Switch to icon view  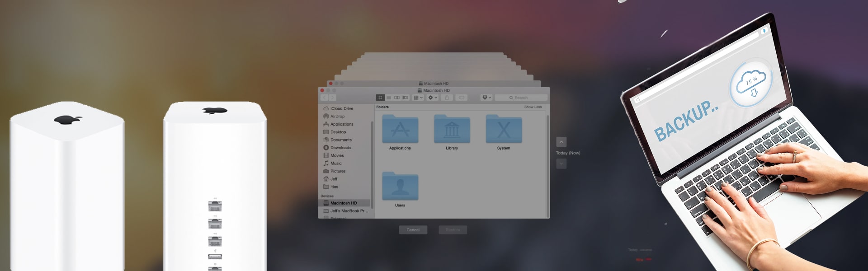(x=380, y=98)
